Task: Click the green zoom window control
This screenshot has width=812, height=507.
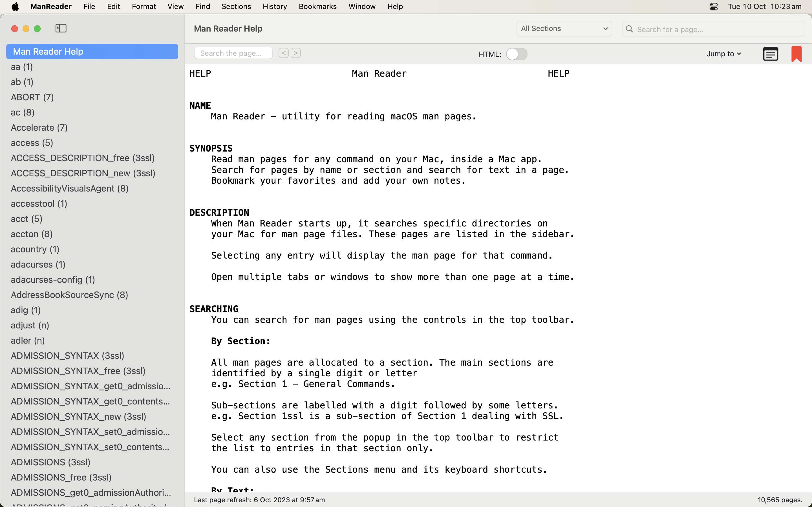Action: (37, 28)
